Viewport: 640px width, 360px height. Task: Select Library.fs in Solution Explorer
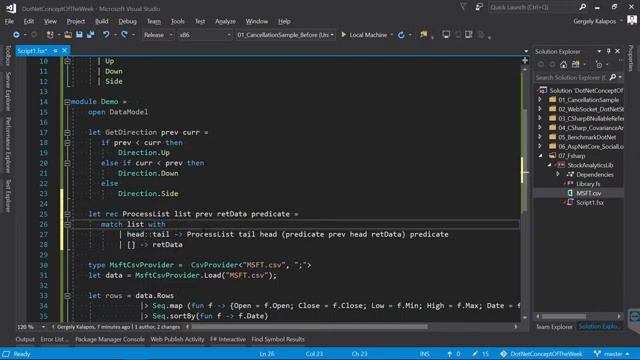(588, 184)
